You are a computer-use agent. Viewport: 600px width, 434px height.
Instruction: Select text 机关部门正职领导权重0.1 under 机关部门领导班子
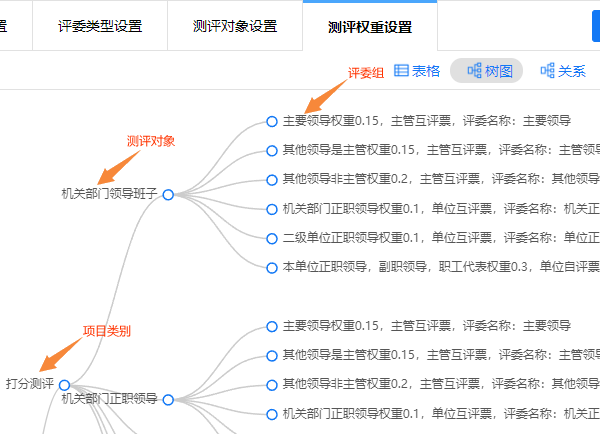click(351, 209)
